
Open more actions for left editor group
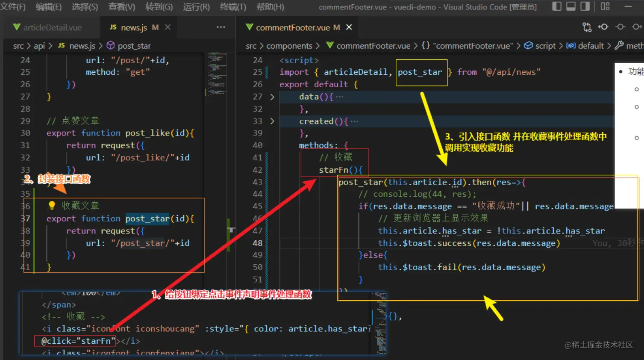(x=221, y=27)
